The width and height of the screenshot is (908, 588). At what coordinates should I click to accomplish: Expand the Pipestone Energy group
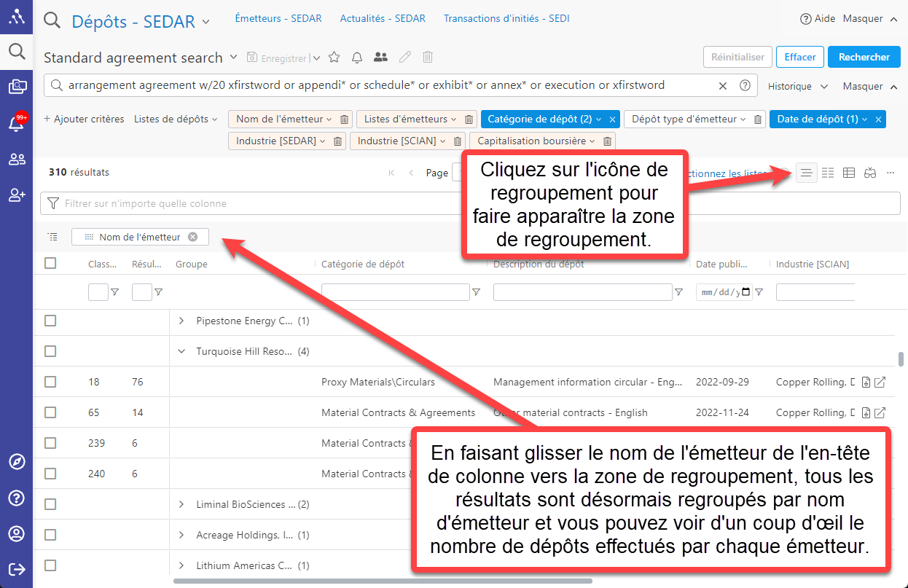pos(181,321)
